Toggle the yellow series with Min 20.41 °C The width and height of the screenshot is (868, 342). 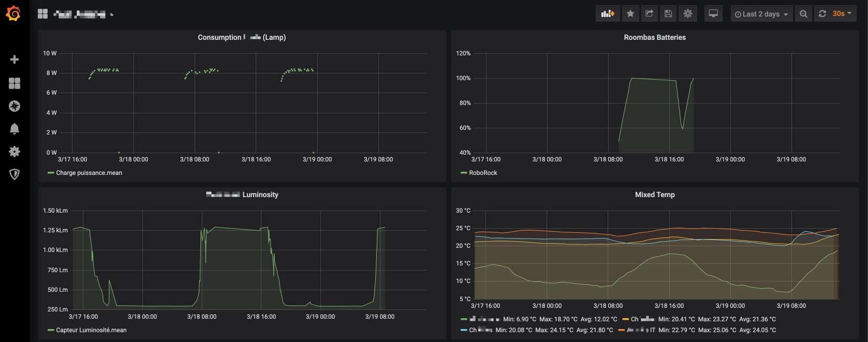pos(642,319)
